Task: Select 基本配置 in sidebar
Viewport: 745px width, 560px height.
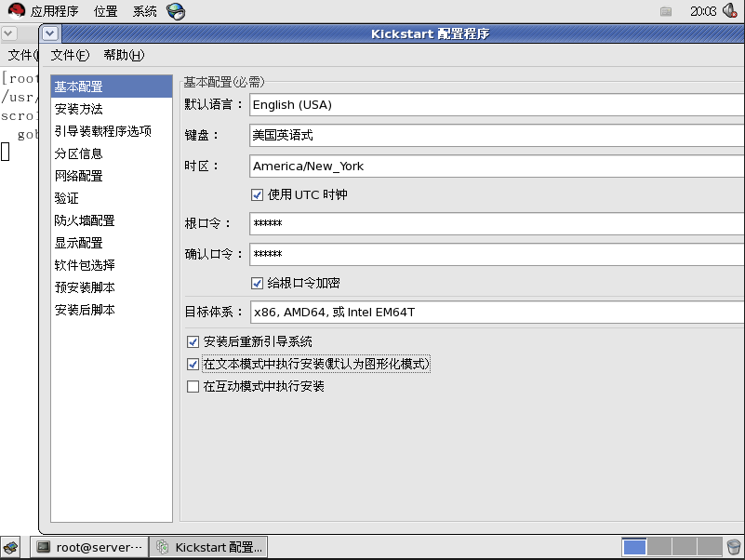Action: click(112, 87)
